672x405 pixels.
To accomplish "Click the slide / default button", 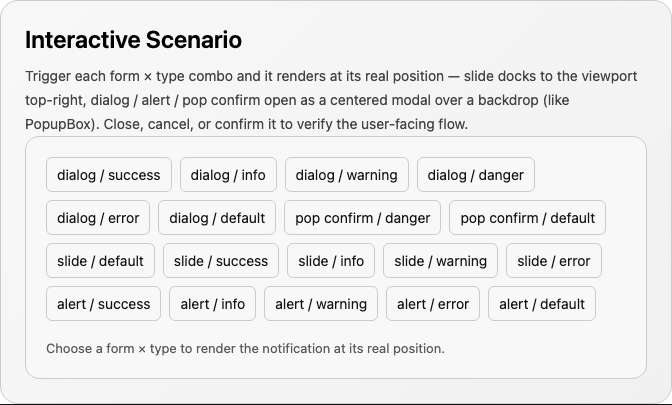I will click(100, 261).
